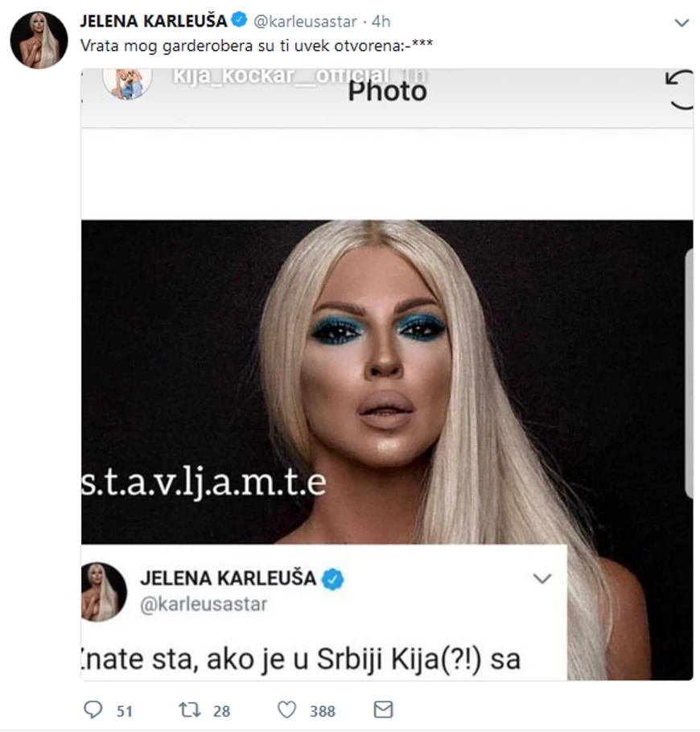Click the embedded tweet's profile avatar
Screen dimensions: 700x732
click(104, 592)
